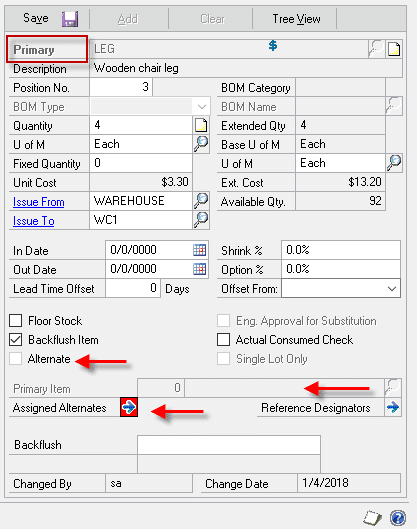Open Reference Designators blue arrow
This screenshot has height=529, width=417.
click(x=393, y=407)
